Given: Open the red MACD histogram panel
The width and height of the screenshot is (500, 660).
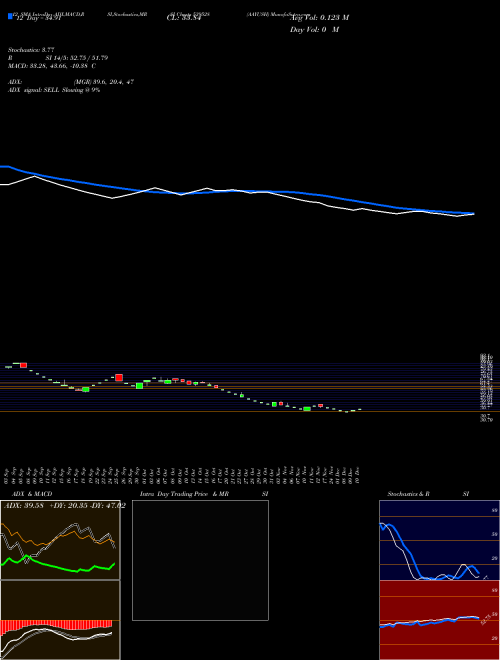Looking at the screenshot, I should pyautogui.click(x=60, y=620).
